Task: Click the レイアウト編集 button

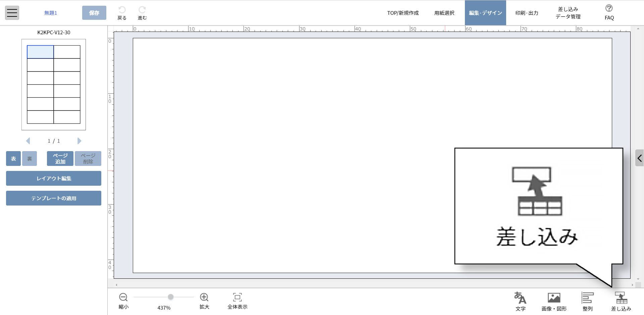Action: (x=54, y=178)
